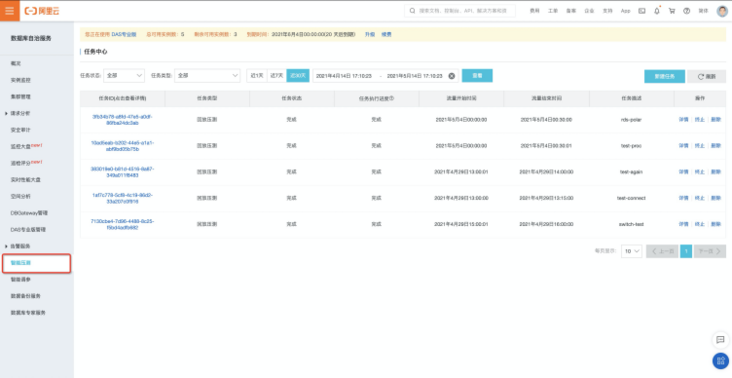The width and height of the screenshot is (732, 378).
Task: Open the chat feedback icon at bottom right
Action: [x=720, y=340]
